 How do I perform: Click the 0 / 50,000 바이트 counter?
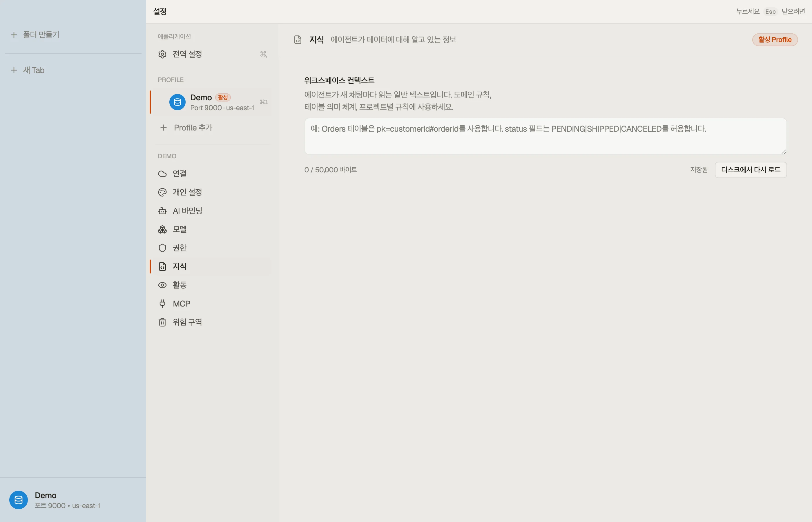330,170
